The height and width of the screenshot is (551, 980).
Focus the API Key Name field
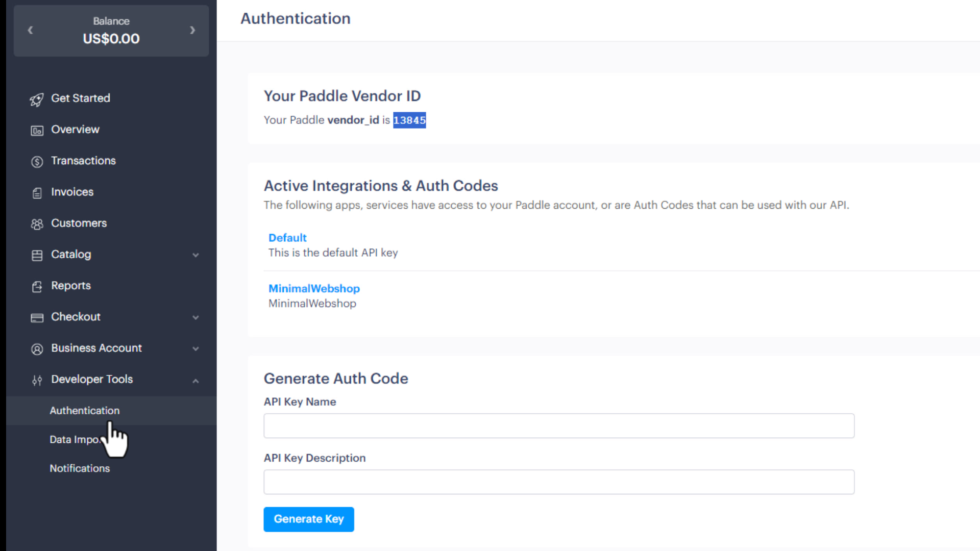click(559, 425)
